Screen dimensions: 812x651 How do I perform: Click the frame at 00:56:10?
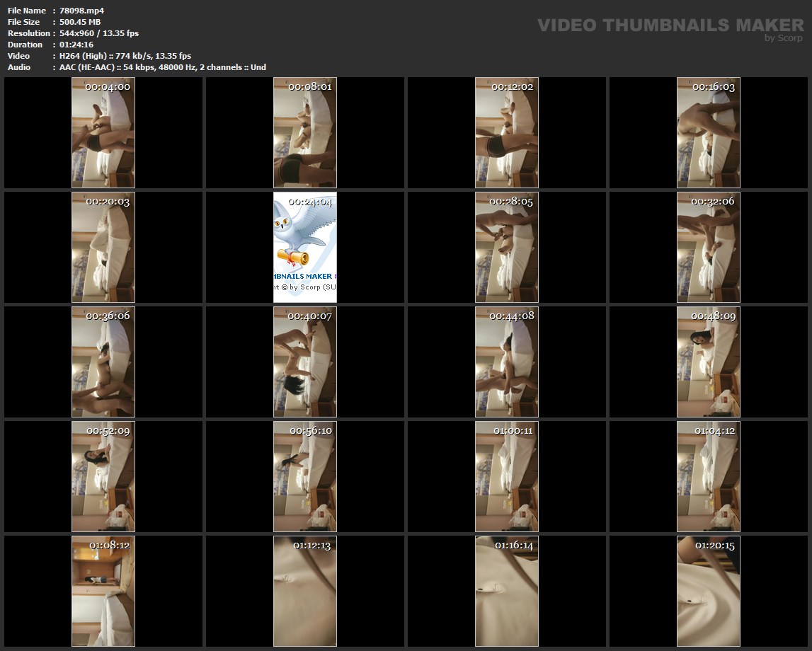pos(305,476)
